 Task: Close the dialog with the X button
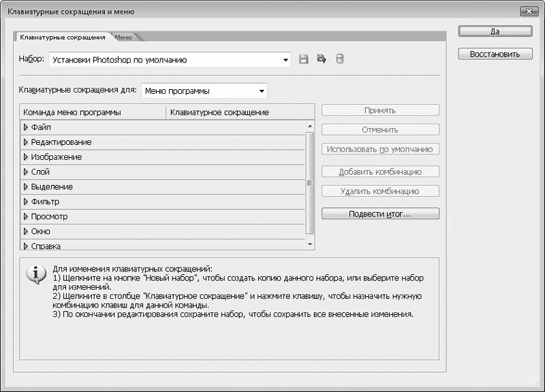[x=527, y=12]
